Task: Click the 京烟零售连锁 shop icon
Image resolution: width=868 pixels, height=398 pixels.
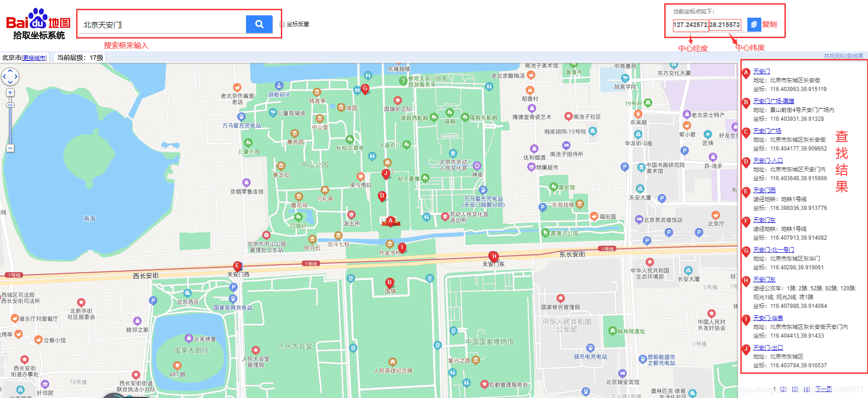Action: point(246,183)
